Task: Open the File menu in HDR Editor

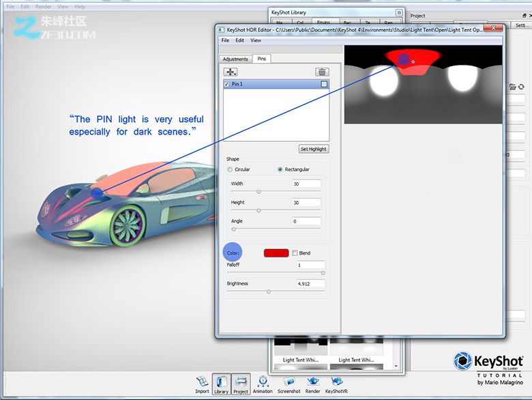Action: [x=225, y=40]
